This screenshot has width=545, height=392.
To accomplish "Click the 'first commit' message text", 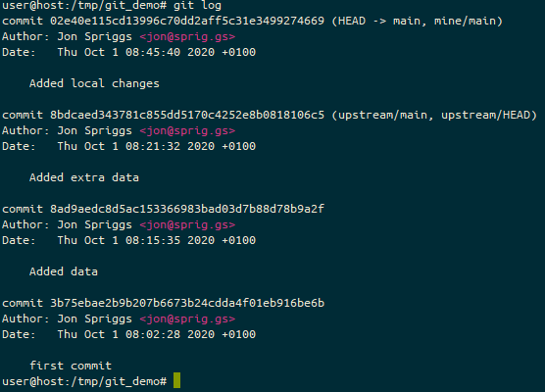I will [71, 366].
